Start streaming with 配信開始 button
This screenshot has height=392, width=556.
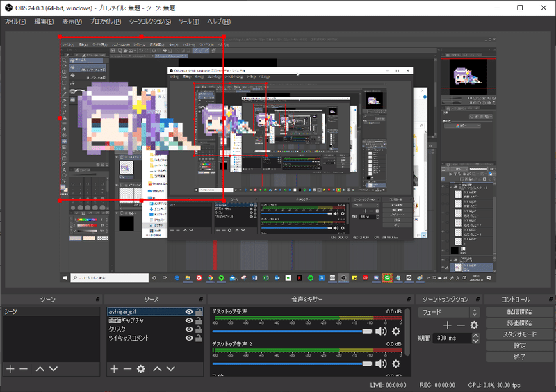[519, 312]
